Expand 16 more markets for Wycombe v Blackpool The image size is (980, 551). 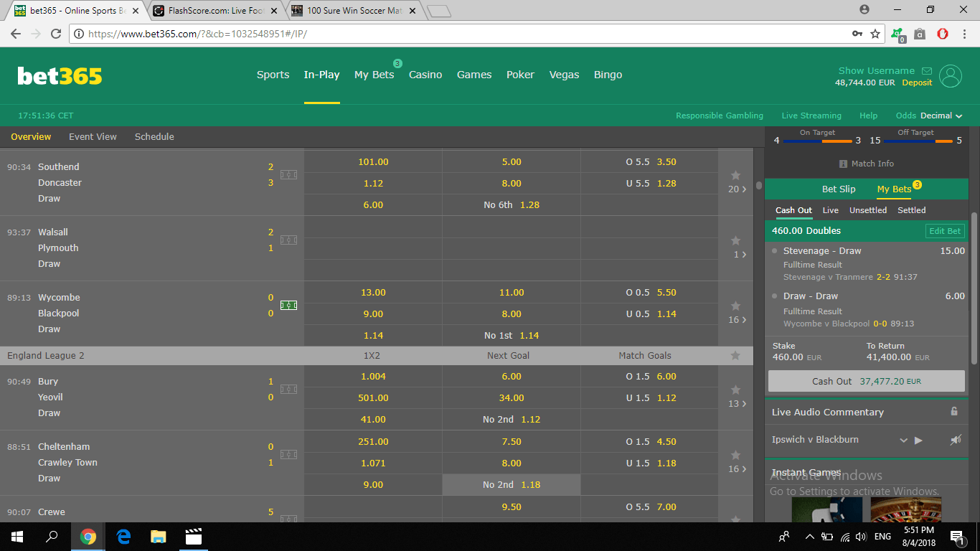pyautogui.click(x=738, y=320)
